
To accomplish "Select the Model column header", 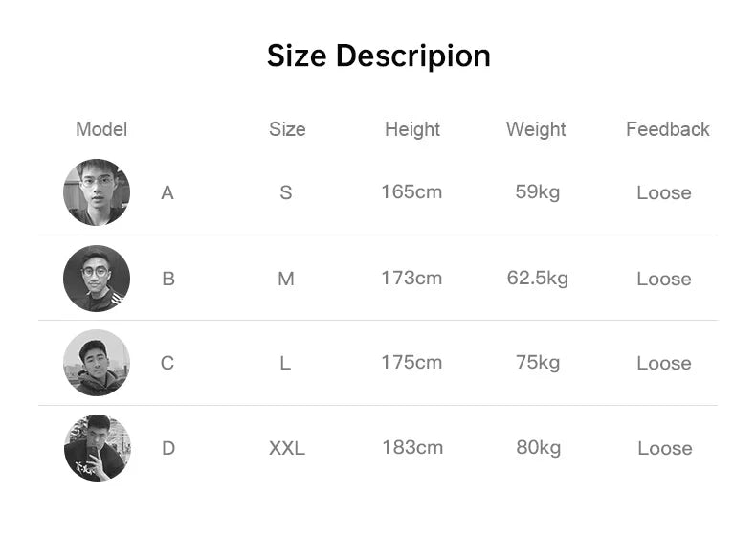I will click(x=101, y=129).
